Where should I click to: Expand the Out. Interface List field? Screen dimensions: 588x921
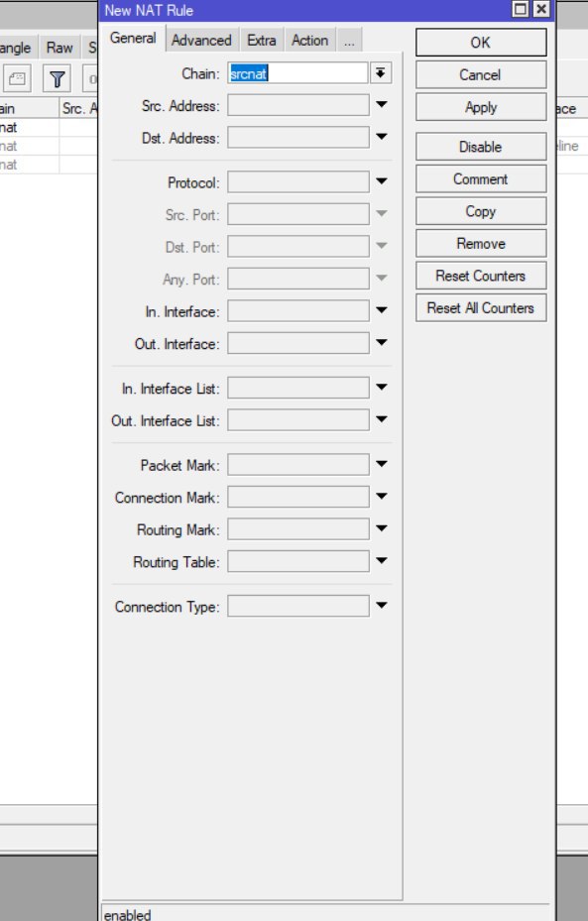tap(381, 420)
